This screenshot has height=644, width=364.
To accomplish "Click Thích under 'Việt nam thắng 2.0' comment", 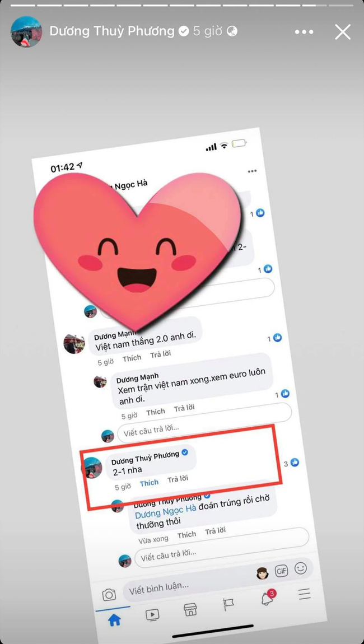I will (x=132, y=358).
